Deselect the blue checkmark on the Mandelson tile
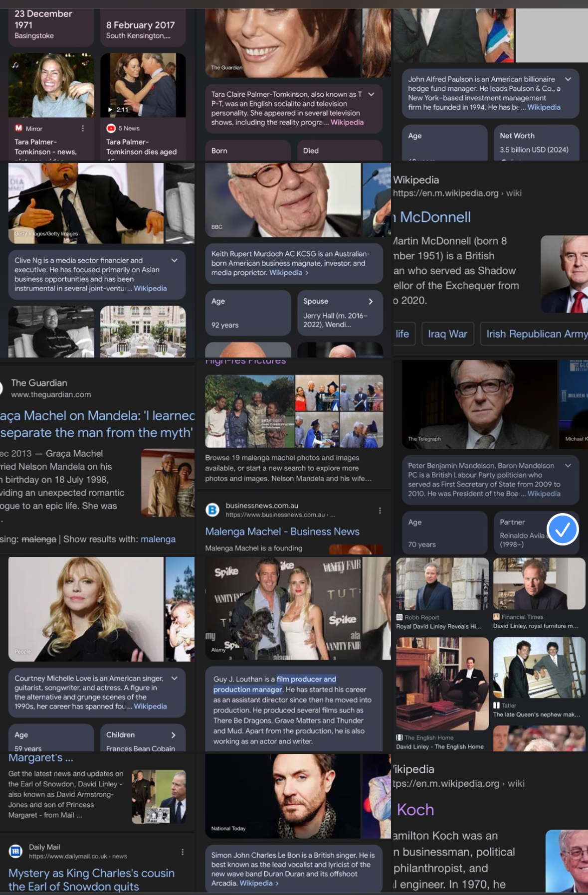The width and height of the screenshot is (588, 895). point(563,530)
